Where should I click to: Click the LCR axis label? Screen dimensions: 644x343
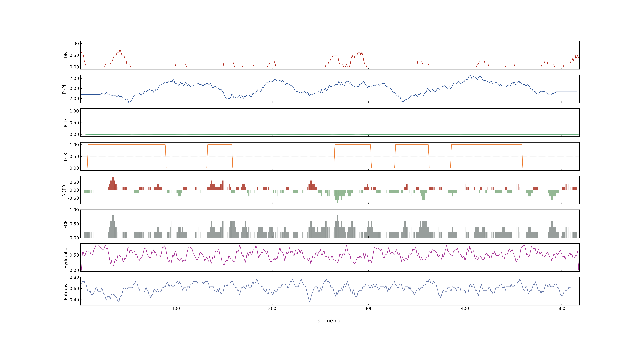66,157
